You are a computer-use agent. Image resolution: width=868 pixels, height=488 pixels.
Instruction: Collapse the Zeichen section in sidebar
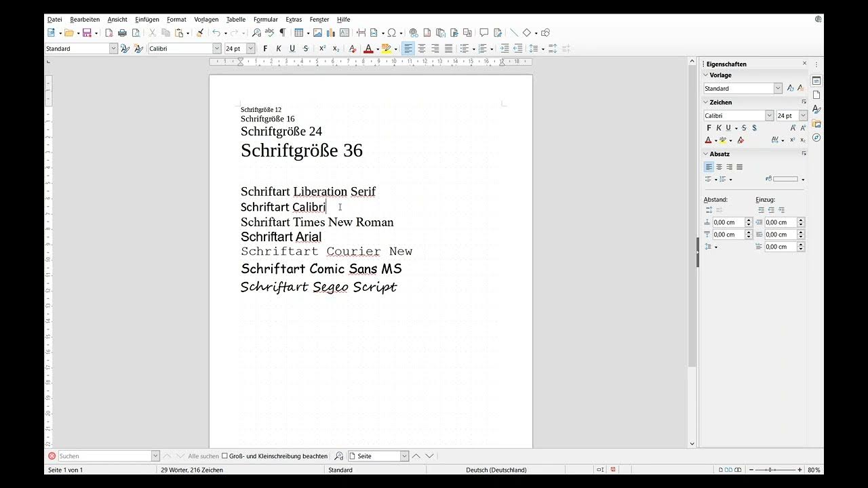pos(705,102)
